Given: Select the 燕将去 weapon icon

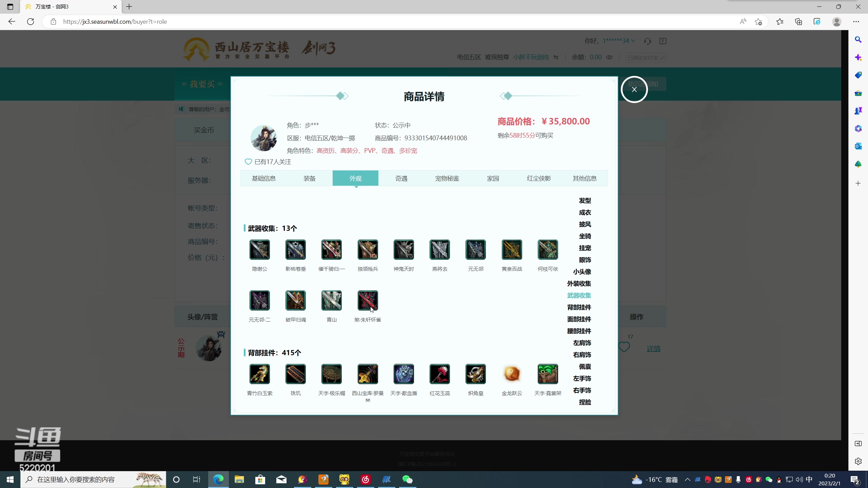Looking at the screenshot, I should point(439,249).
